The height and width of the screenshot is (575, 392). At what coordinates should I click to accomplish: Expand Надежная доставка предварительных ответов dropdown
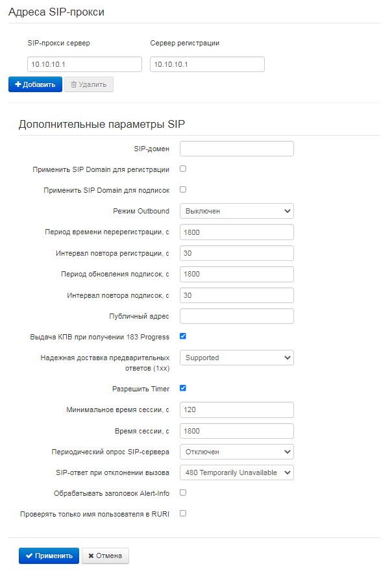[236, 358]
